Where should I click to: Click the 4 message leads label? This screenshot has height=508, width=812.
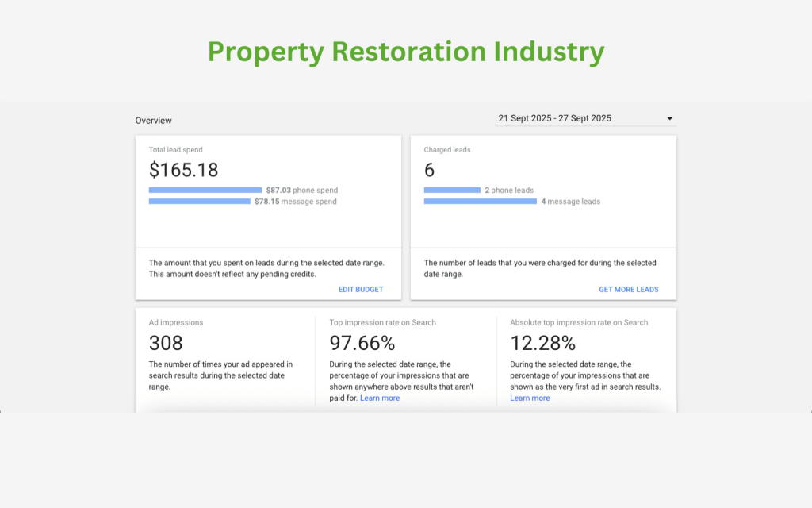click(x=570, y=202)
